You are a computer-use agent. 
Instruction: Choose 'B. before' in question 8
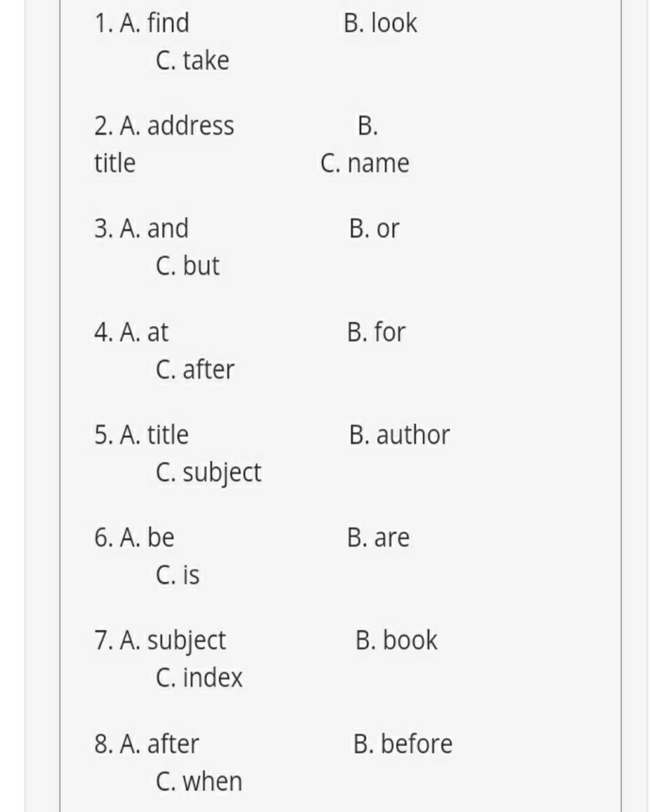pos(402,743)
